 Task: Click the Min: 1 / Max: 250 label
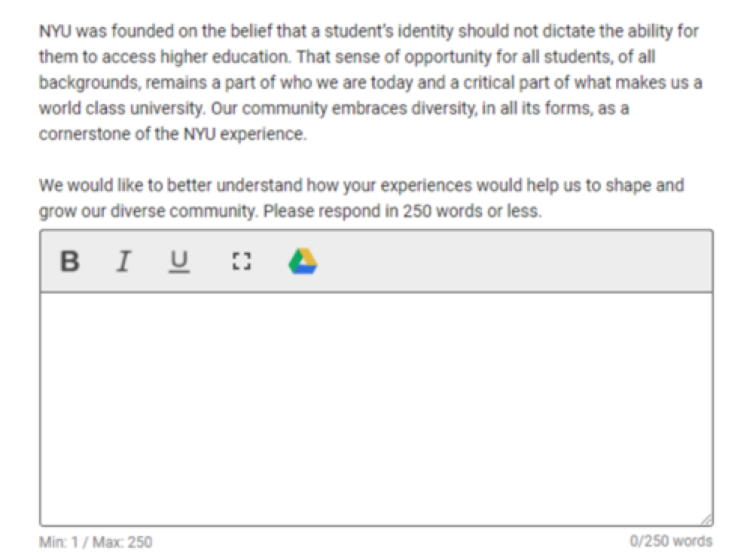(x=96, y=541)
